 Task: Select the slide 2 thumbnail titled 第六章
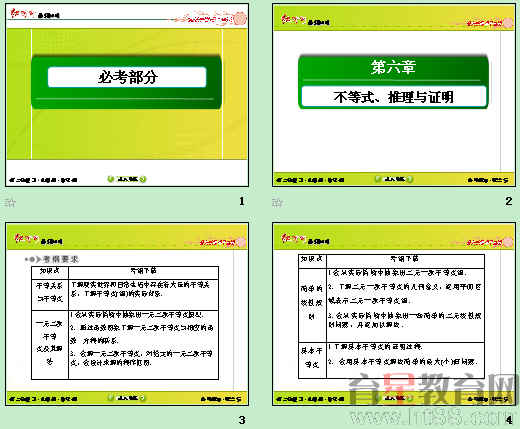394,95
